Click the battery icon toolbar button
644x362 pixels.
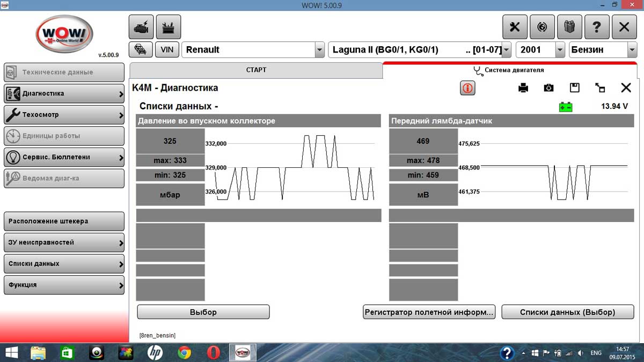[168, 27]
